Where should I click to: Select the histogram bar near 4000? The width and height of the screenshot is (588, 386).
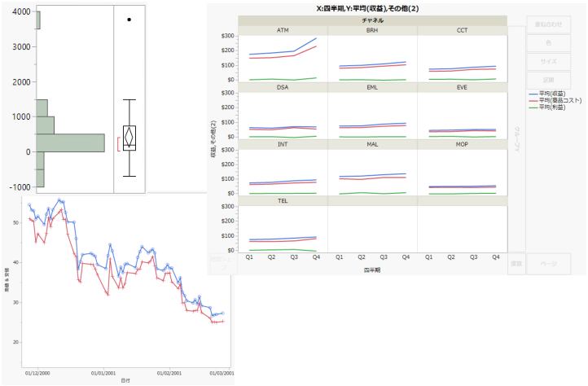38,20
